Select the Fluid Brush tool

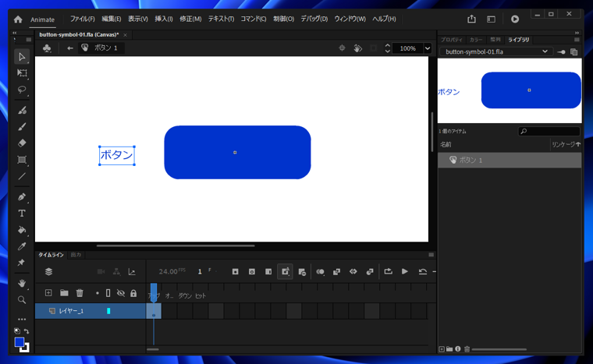click(22, 111)
